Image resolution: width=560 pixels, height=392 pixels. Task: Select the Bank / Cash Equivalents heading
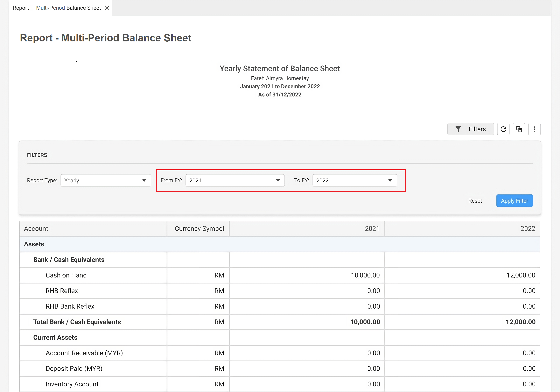pyautogui.click(x=69, y=260)
